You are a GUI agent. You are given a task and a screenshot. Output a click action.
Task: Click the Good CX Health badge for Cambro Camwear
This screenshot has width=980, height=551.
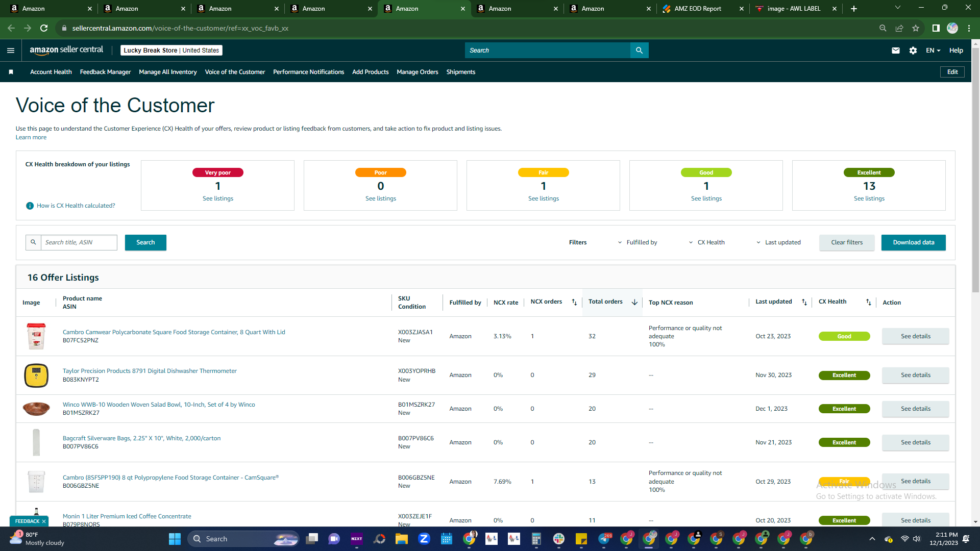(844, 336)
